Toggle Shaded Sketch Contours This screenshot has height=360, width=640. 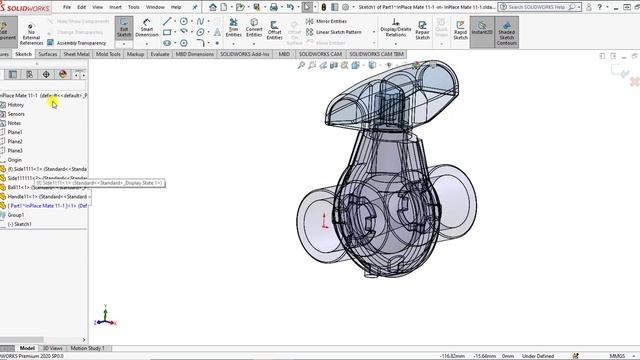[507, 32]
